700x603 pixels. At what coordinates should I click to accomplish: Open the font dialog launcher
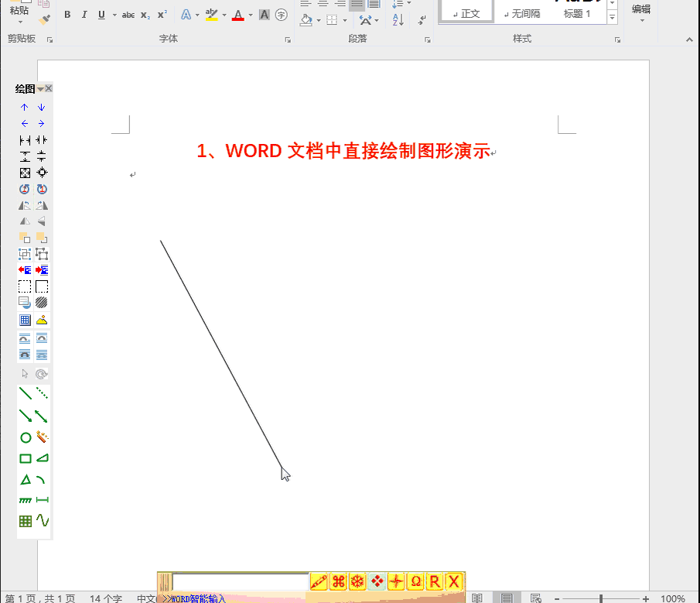[x=288, y=40]
